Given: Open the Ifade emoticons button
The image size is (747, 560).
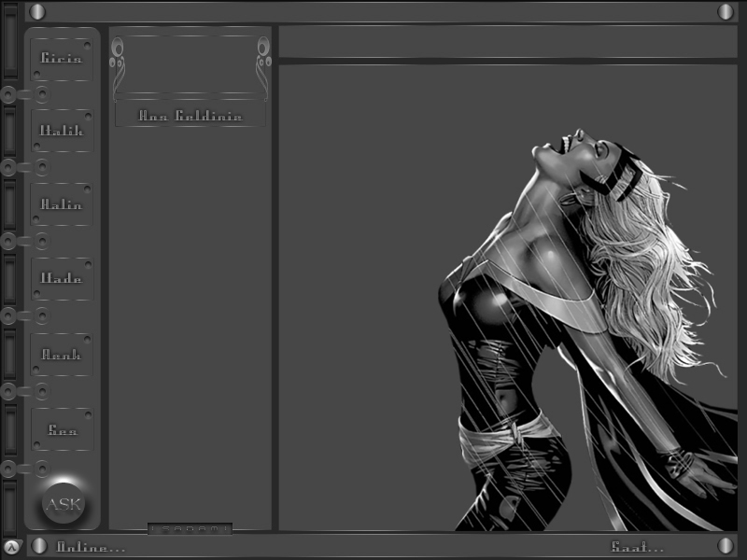Looking at the screenshot, I should (x=62, y=279).
